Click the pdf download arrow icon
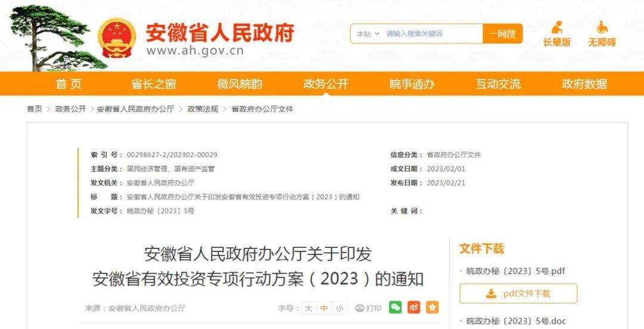Image resolution: width=644 pixels, height=329 pixels. pyautogui.click(x=491, y=294)
